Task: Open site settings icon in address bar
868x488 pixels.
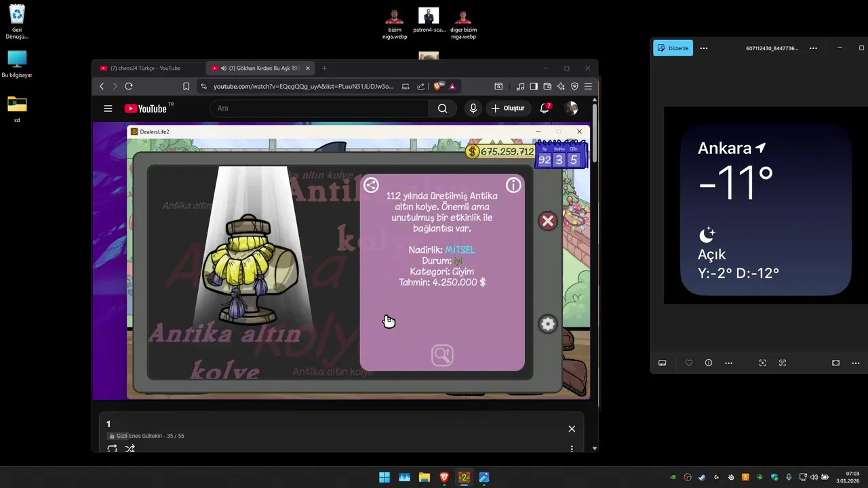Action: 203,86
